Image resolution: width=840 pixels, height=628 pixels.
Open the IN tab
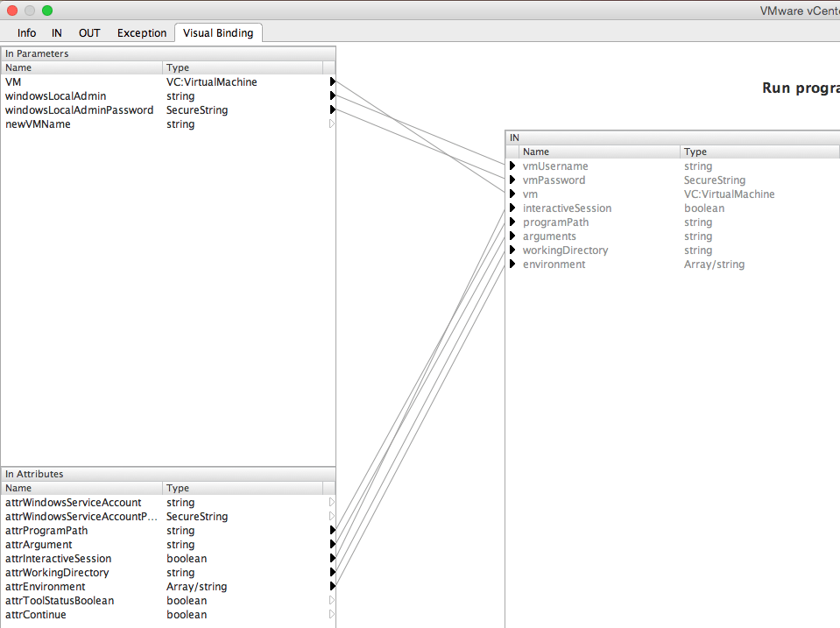point(56,32)
